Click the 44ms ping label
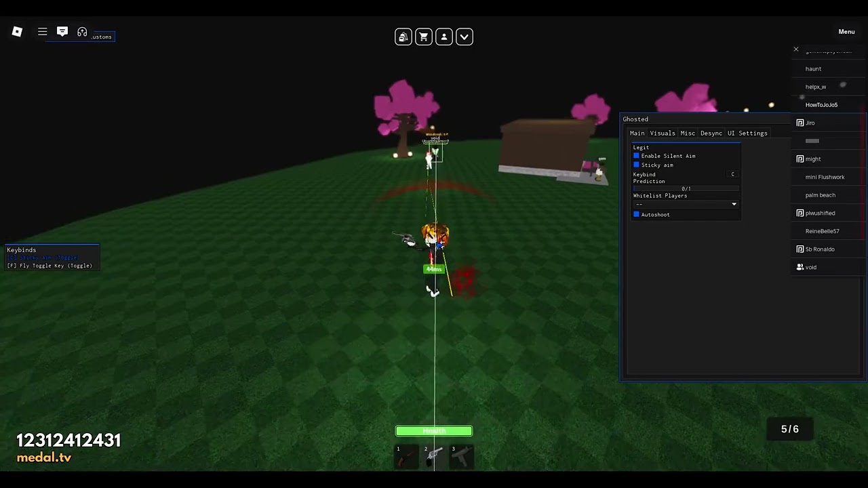The height and width of the screenshot is (488, 868). tap(433, 269)
